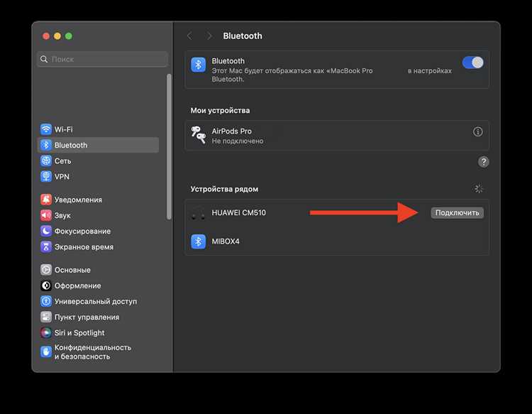Turn off the Bluetooth switch
This screenshot has width=532, height=414.
pos(472,62)
